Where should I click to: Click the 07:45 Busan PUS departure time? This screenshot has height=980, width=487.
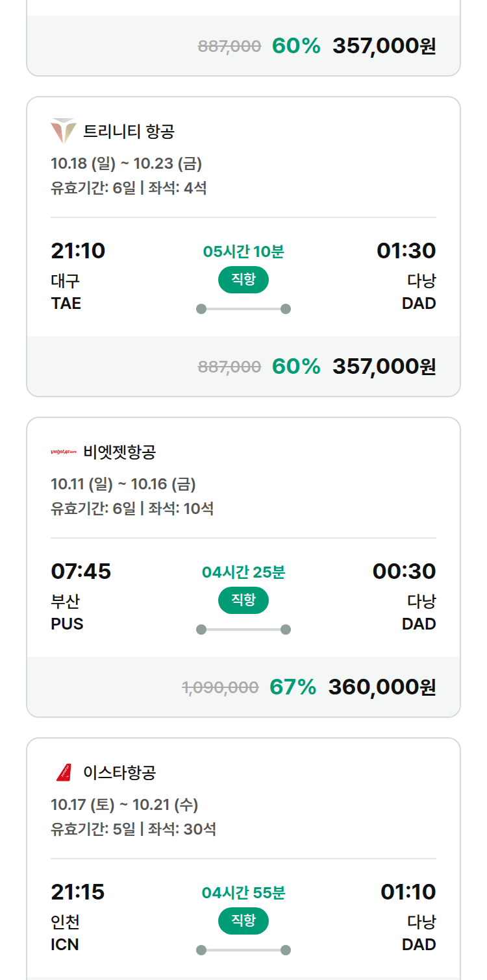(x=81, y=571)
